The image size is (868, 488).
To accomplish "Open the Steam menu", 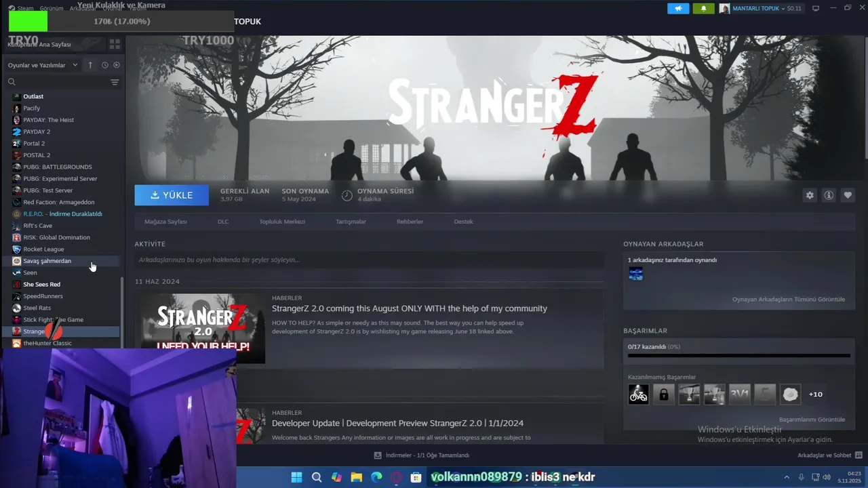I will point(21,8).
